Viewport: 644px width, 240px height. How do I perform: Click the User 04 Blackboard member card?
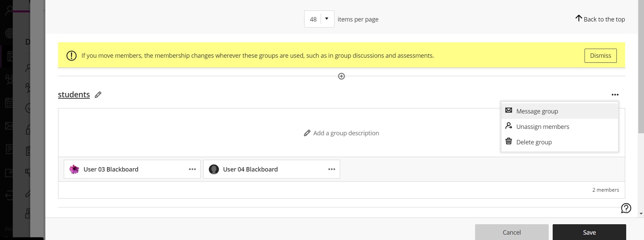272,169
